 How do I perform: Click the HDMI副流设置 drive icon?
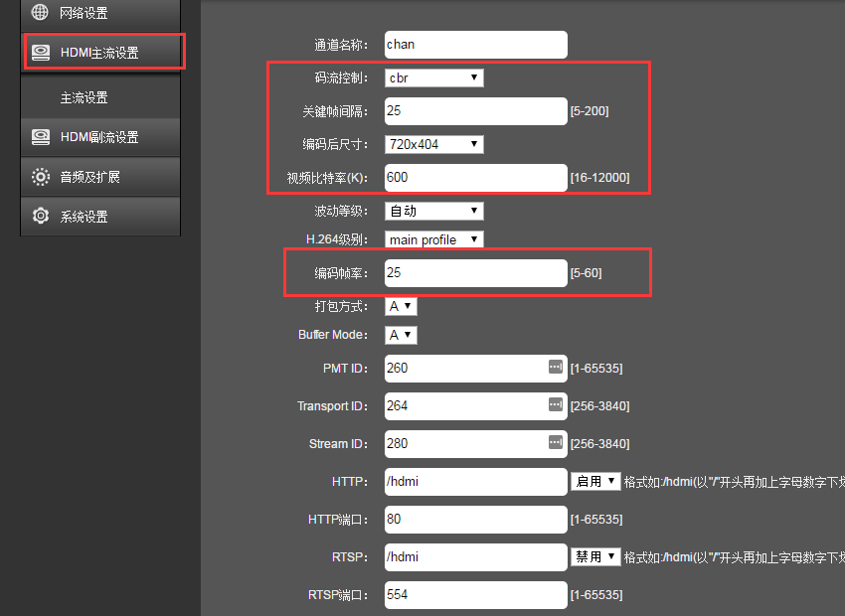[x=41, y=137]
